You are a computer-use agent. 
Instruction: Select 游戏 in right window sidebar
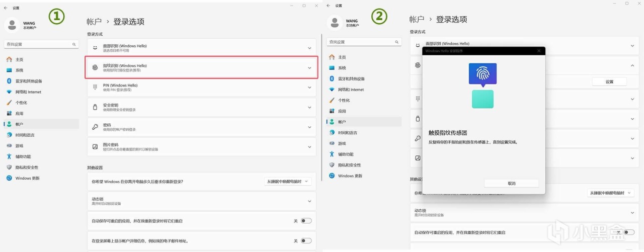click(x=364, y=143)
